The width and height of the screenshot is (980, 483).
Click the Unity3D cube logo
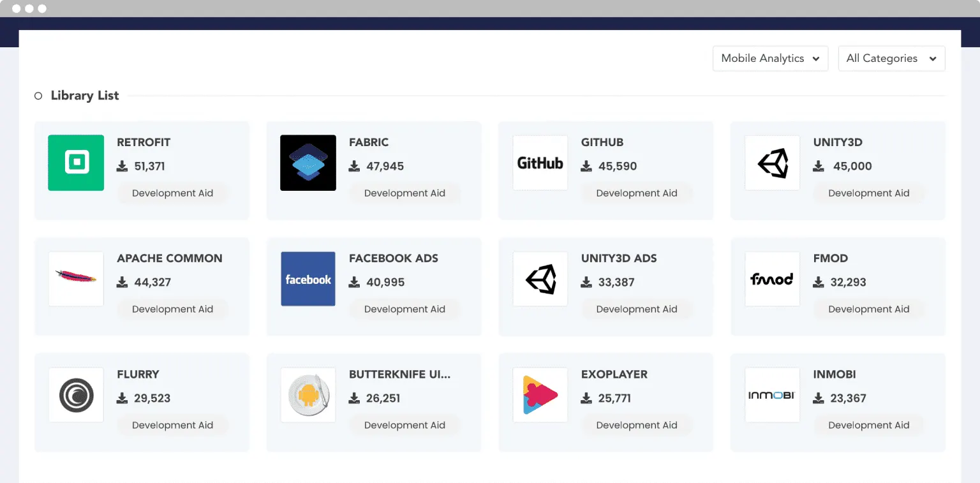773,163
